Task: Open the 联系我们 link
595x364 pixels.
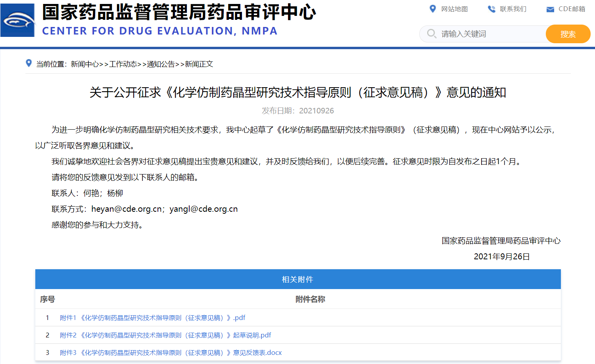Action: coord(513,9)
